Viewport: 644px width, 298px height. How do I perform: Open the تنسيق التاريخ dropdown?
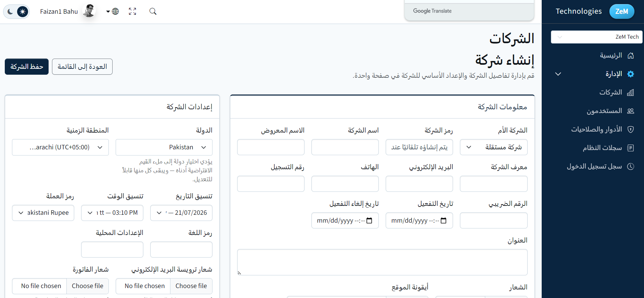(x=181, y=213)
